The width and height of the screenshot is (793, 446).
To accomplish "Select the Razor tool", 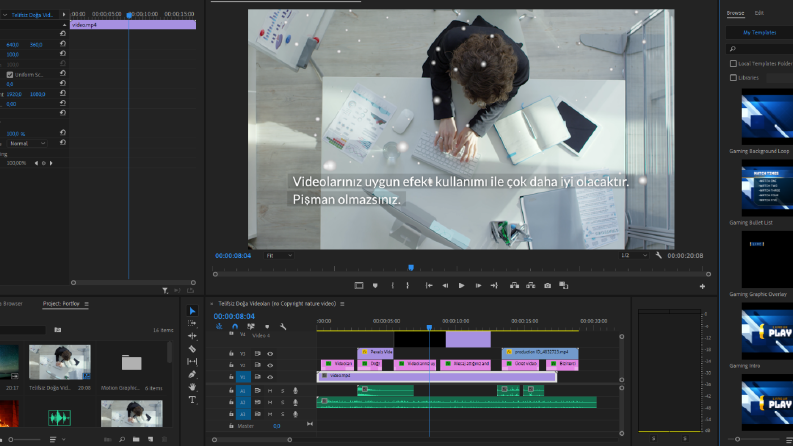I will pos(192,349).
